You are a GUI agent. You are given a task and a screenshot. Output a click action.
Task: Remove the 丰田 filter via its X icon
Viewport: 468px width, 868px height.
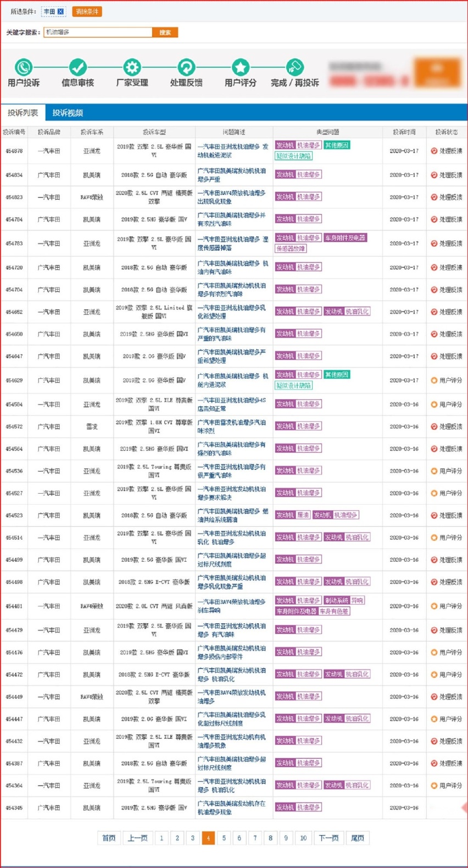pos(61,12)
